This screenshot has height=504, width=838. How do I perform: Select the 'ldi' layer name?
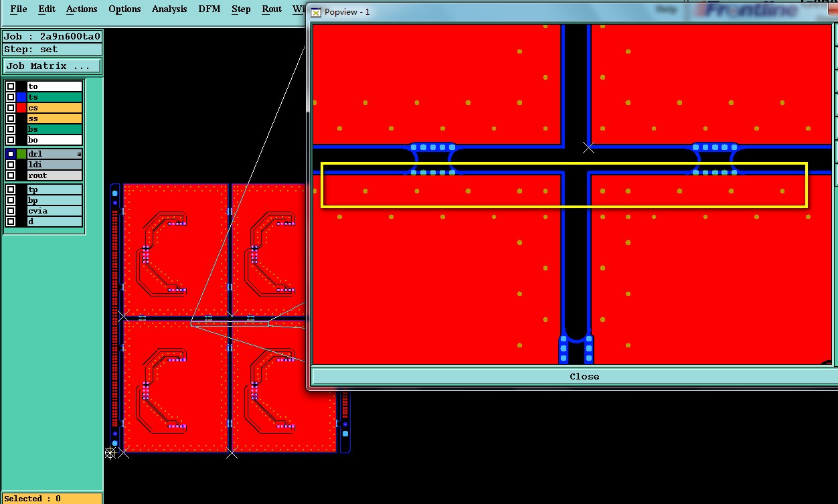click(x=54, y=165)
